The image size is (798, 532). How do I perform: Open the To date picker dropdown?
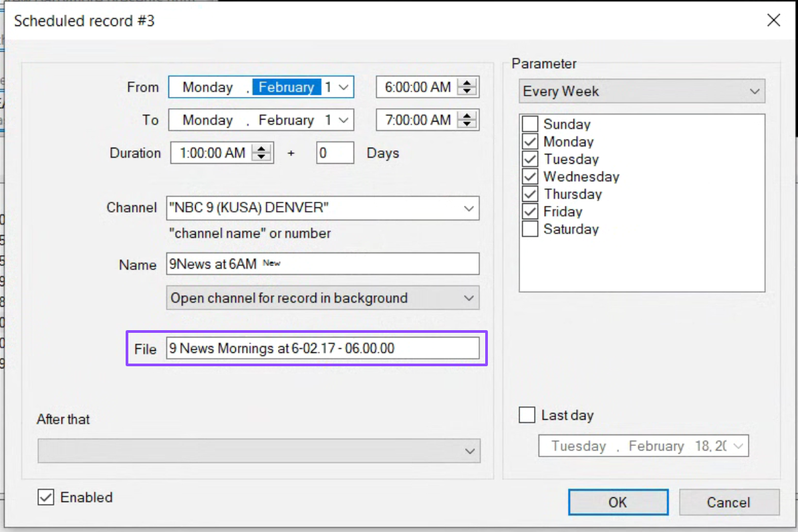[344, 120]
